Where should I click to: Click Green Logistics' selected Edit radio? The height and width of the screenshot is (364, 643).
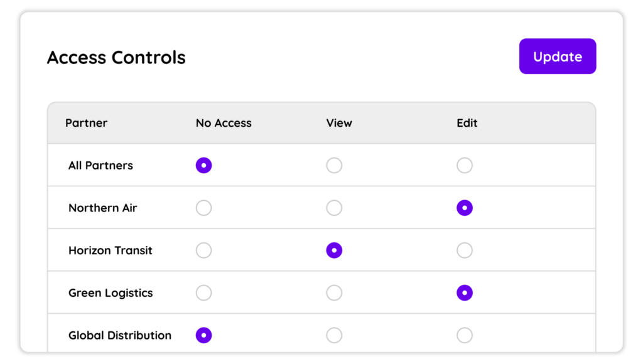(465, 292)
